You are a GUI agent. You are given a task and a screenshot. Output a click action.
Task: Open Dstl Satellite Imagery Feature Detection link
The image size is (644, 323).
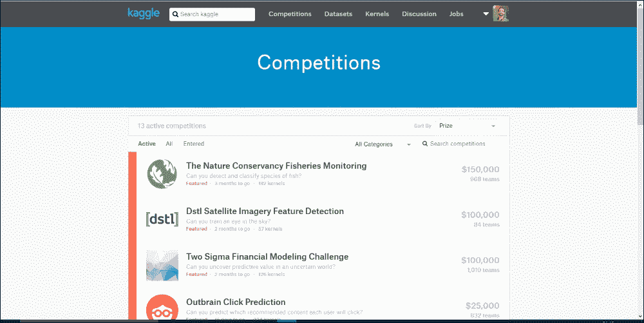(x=265, y=211)
